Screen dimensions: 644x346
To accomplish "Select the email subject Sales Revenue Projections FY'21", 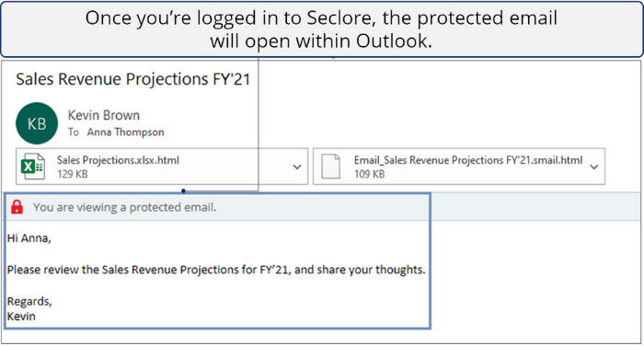I will point(133,79).
